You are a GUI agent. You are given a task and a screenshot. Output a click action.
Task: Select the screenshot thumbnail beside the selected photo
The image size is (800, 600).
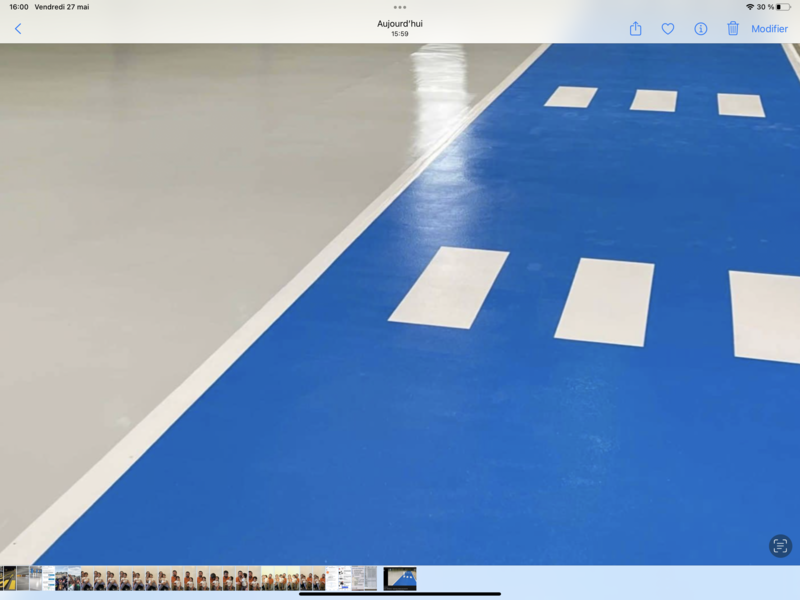click(x=365, y=578)
